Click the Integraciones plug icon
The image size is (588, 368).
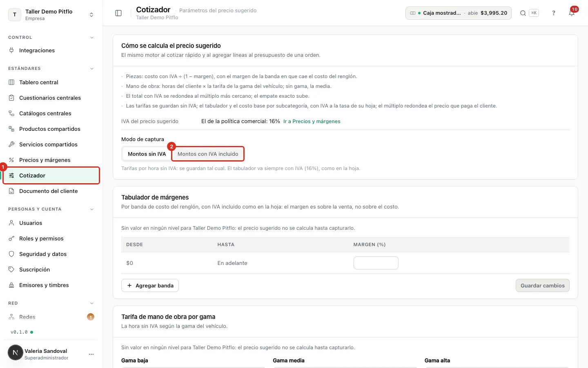pos(11,50)
